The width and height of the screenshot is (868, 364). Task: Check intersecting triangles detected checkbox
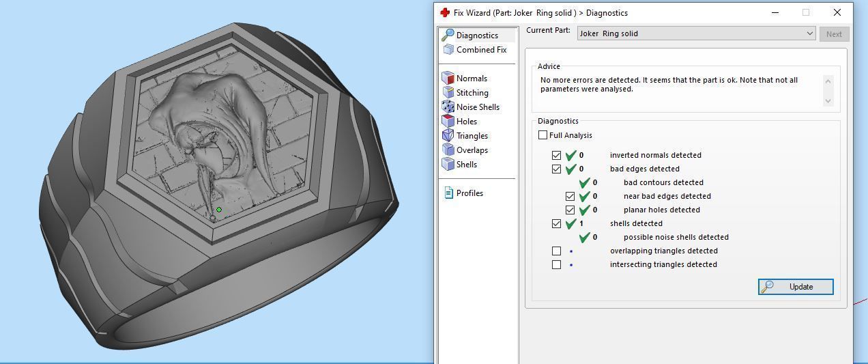click(556, 264)
